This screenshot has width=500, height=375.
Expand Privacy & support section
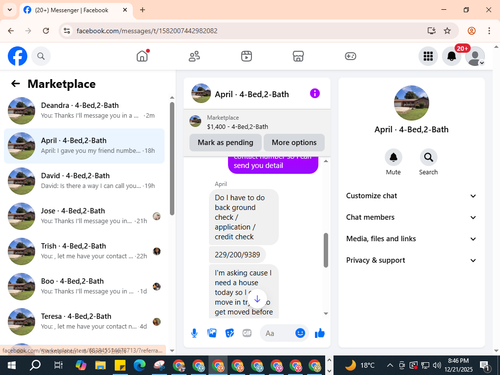(x=411, y=260)
